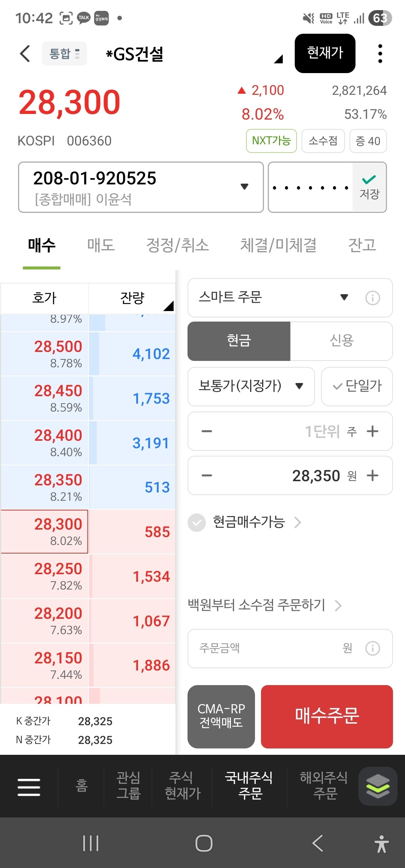Tap the 증 40 badge
The image size is (405, 868).
point(368,141)
